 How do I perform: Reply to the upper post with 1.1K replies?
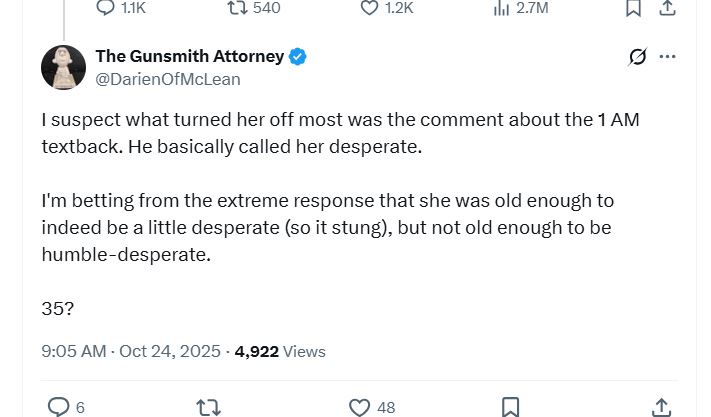(107, 8)
